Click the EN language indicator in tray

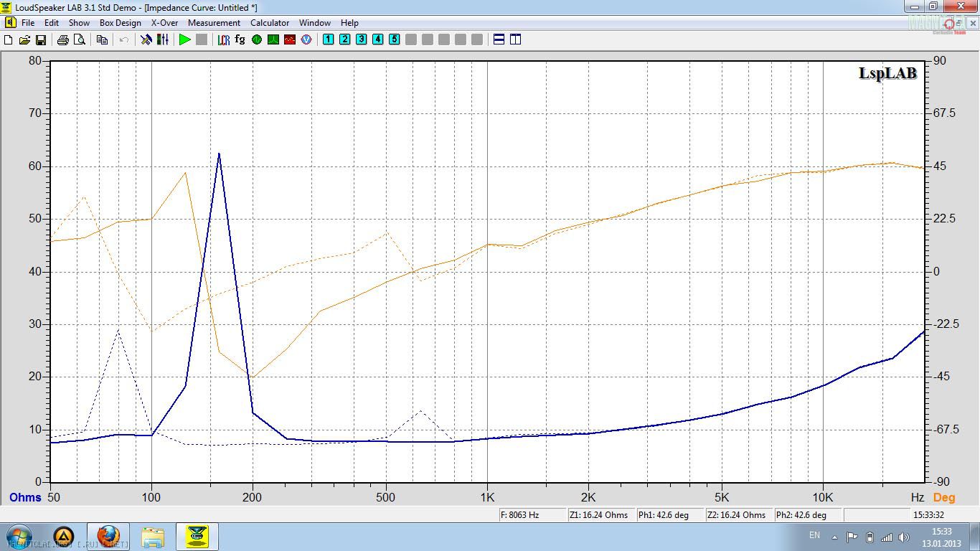pos(814,535)
